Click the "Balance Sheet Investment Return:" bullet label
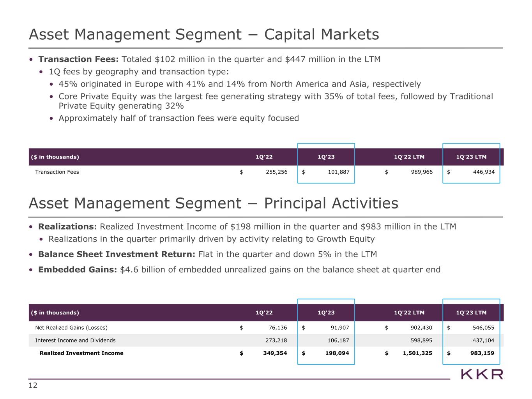The height and width of the screenshot is (399, 532). click(x=117, y=254)
